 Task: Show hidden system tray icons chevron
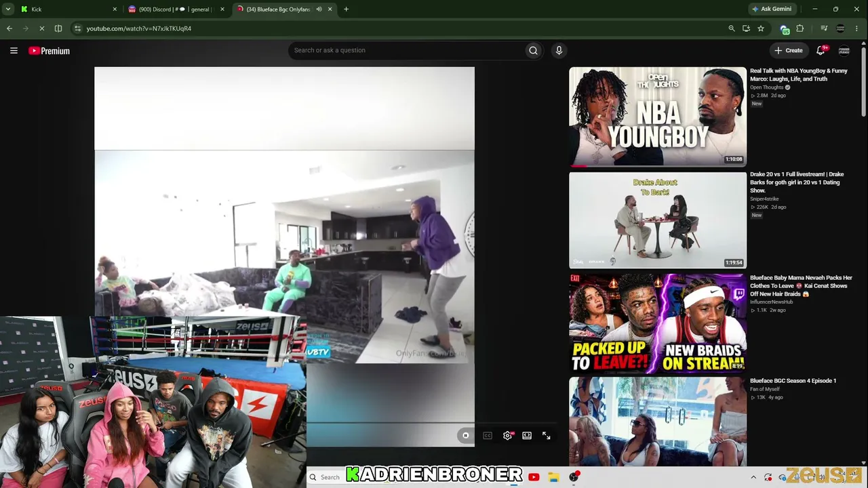click(x=753, y=477)
